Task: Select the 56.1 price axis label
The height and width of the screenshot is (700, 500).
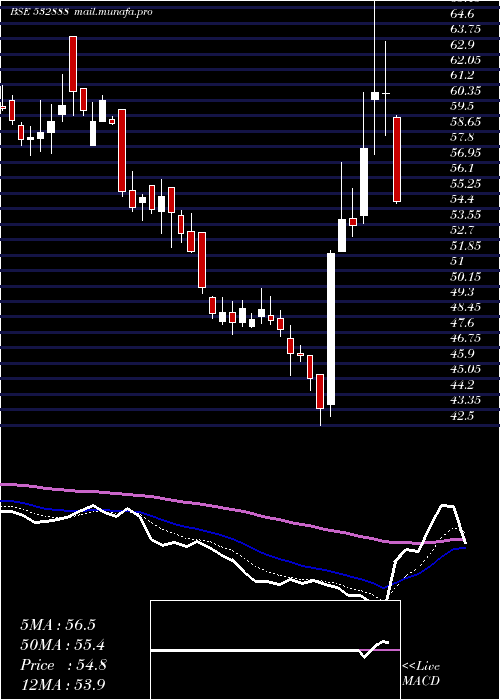Action: (x=462, y=168)
